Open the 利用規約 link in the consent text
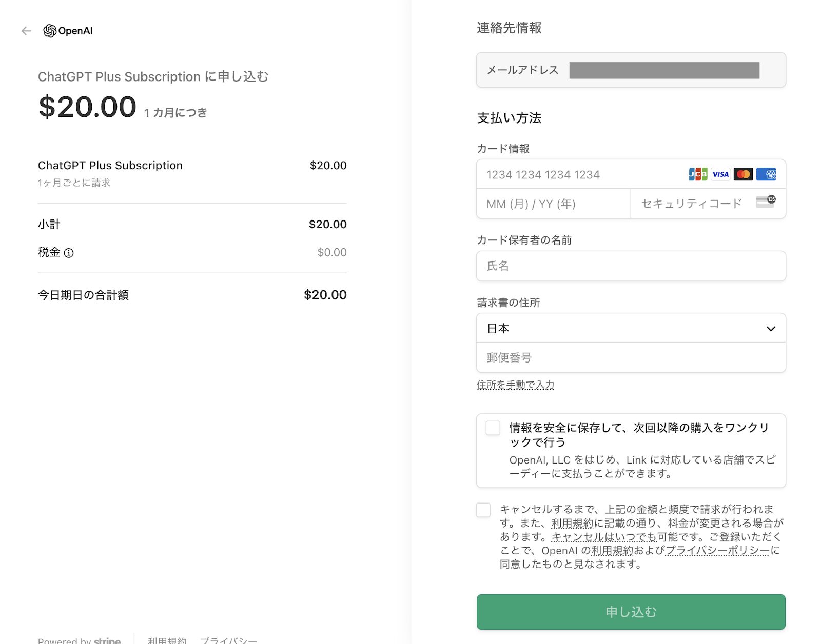The image size is (821, 644). 572,524
